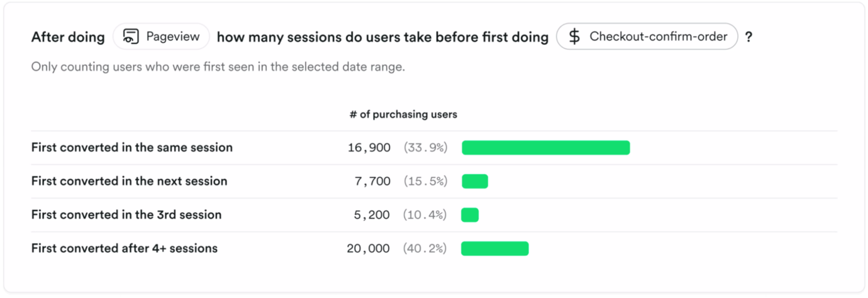Open the Pageview event selector
The image size is (868, 298).
[x=161, y=36]
